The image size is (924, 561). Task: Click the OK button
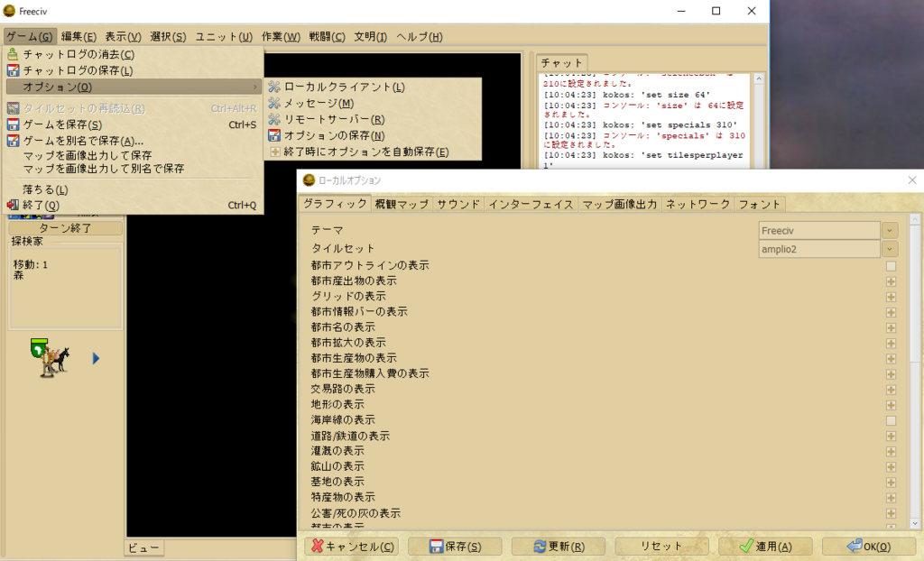pyautogui.click(x=869, y=547)
